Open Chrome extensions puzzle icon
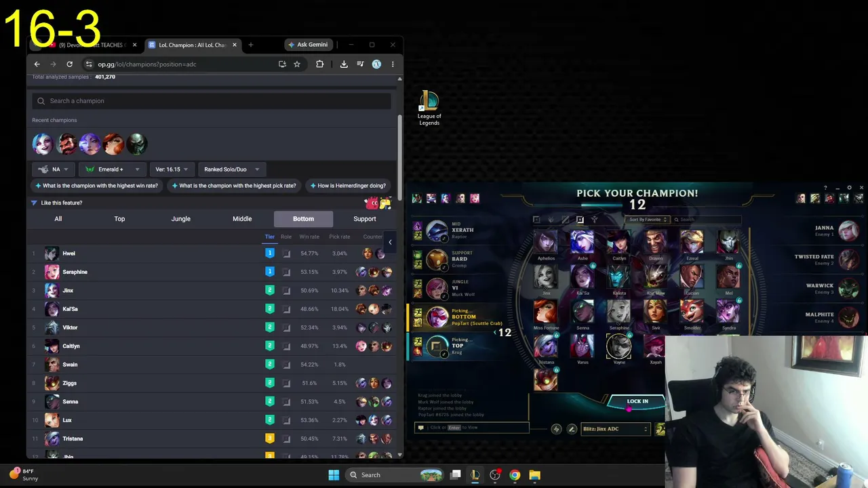Viewport: 868px width, 488px height. click(320, 64)
